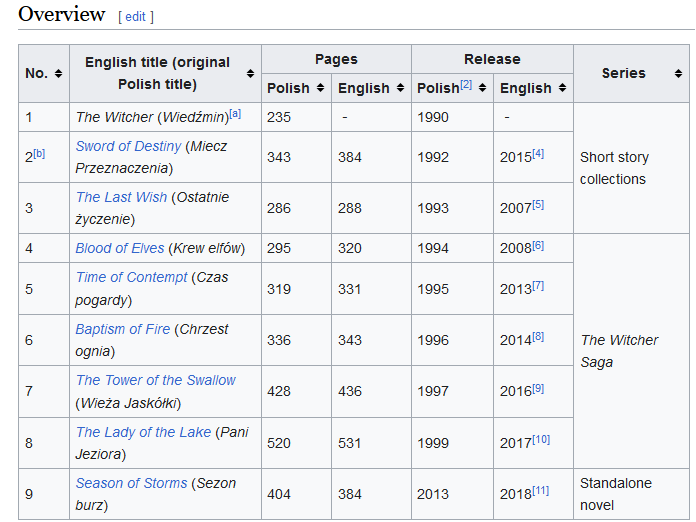Follow reference [9] next to 2016
Screen dimensions: 696x522
[538, 388]
